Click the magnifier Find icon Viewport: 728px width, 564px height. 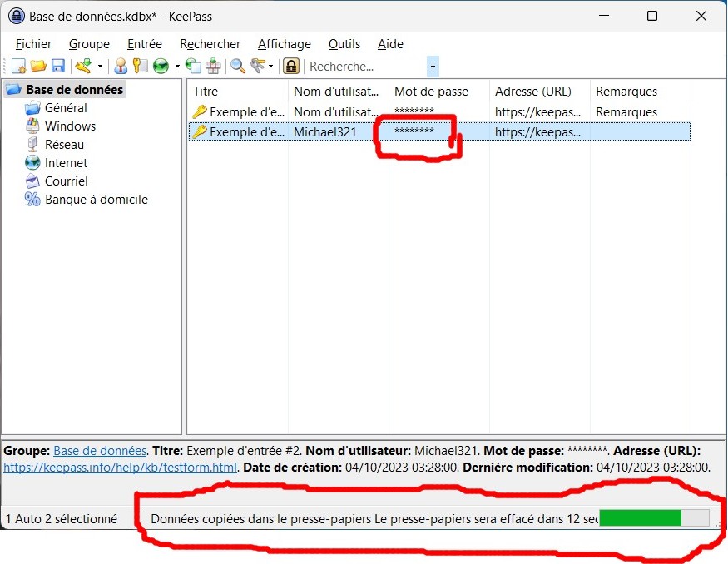click(x=238, y=67)
